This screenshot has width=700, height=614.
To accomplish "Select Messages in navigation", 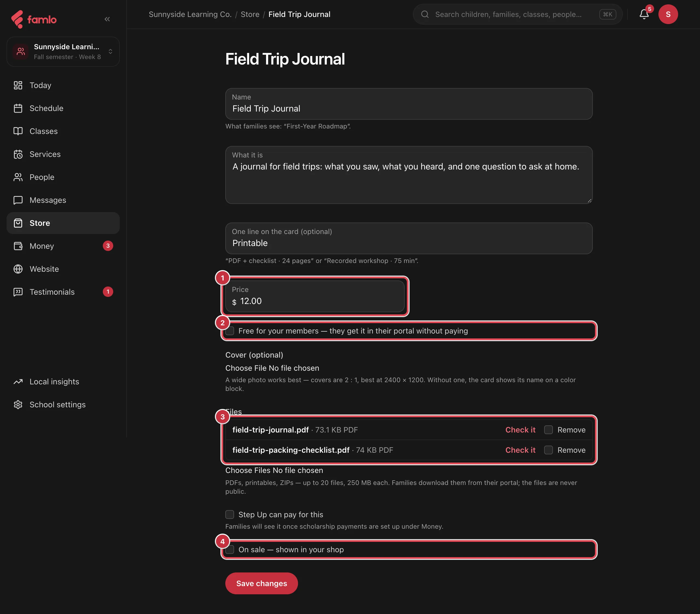I will pos(63,200).
